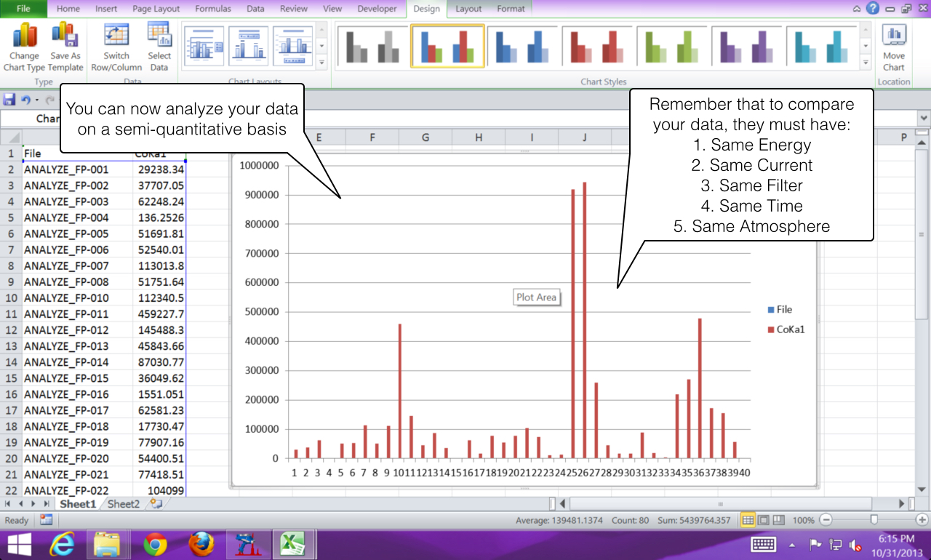Click the Save icon in quick access toolbar
Image resolution: width=931 pixels, height=560 pixels.
(9, 100)
